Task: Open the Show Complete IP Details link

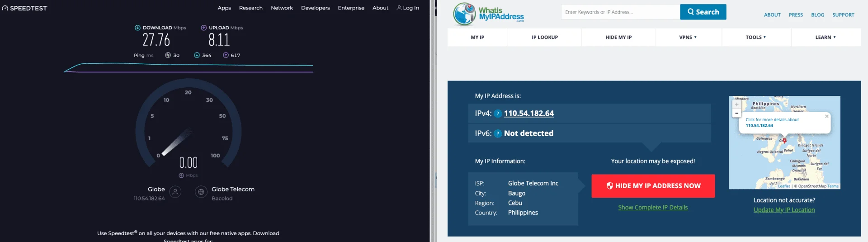Action: click(653, 208)
